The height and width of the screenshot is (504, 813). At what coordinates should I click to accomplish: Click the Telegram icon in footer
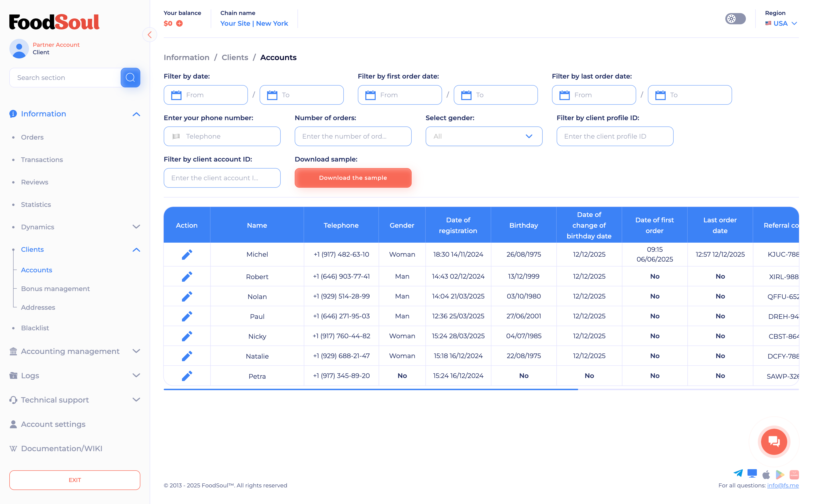click(738, 473)
